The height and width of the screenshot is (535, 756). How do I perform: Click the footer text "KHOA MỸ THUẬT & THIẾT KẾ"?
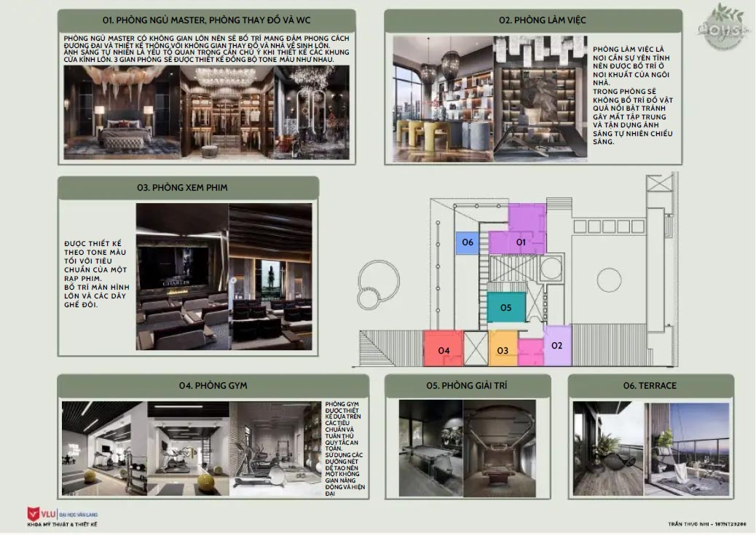tap(62, 524)
